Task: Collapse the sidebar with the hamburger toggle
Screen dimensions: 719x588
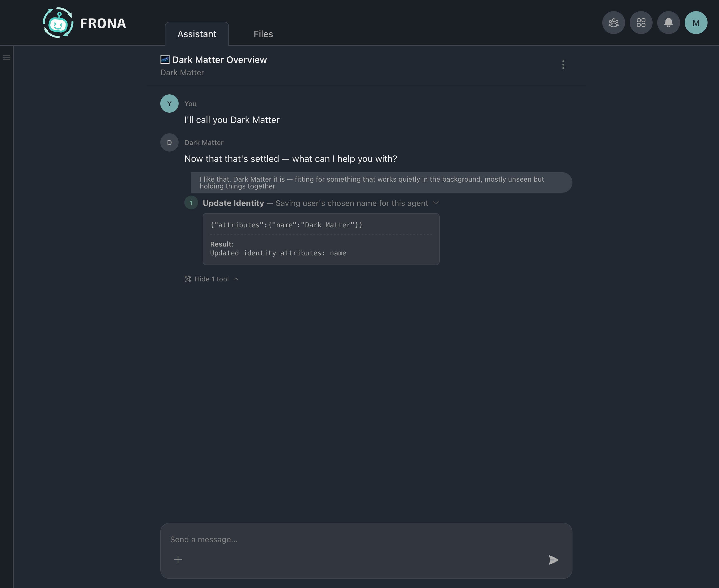Action: tap(7, 57)
